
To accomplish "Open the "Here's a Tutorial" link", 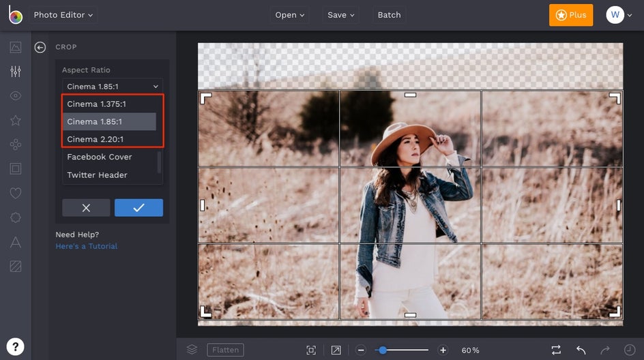I will tap(87, 246).
